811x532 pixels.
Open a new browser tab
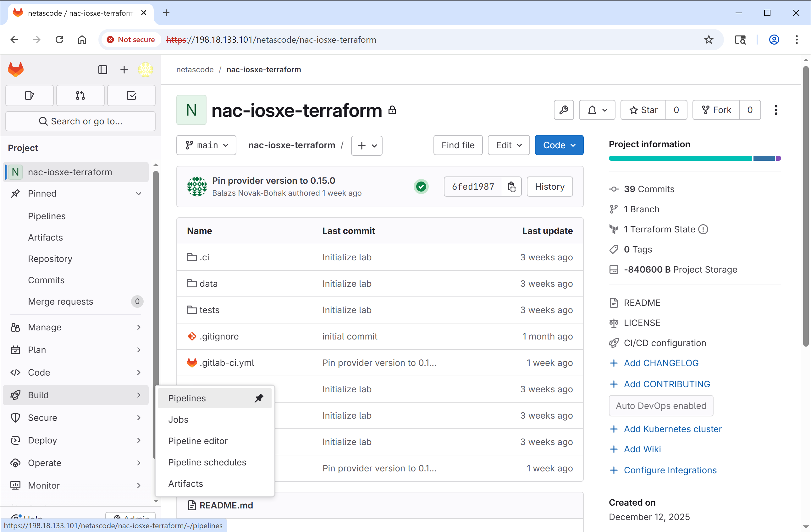click(x=166, y=13)
